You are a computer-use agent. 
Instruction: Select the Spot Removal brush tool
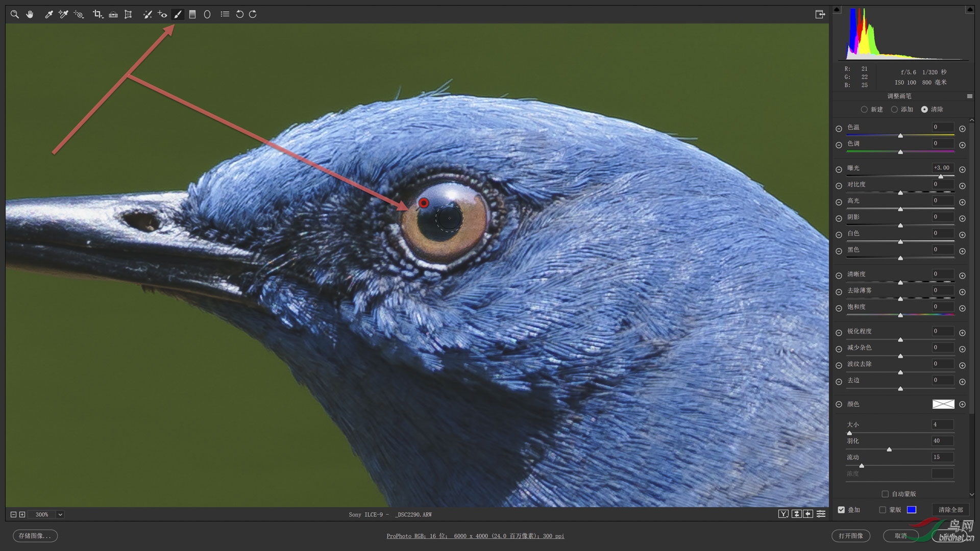click(148, 14)
